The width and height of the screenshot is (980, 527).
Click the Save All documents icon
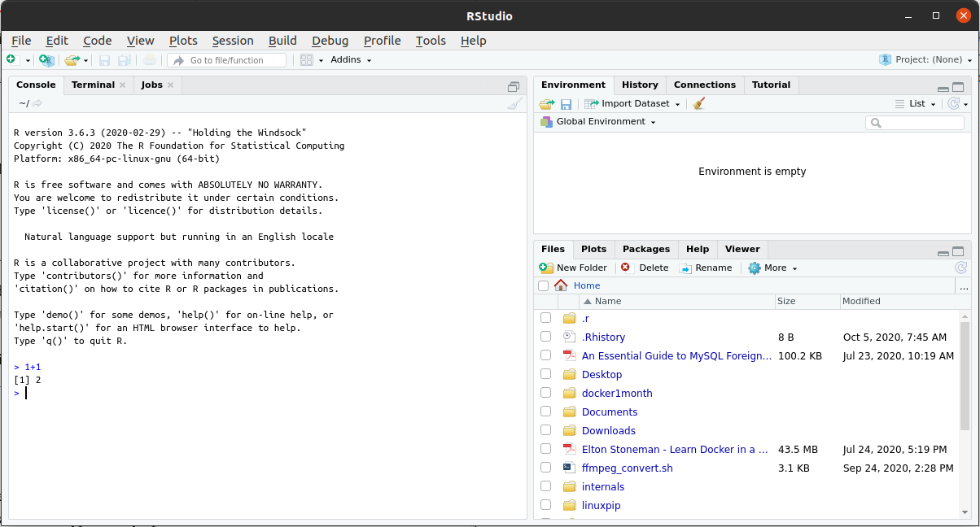click(125, 60)
